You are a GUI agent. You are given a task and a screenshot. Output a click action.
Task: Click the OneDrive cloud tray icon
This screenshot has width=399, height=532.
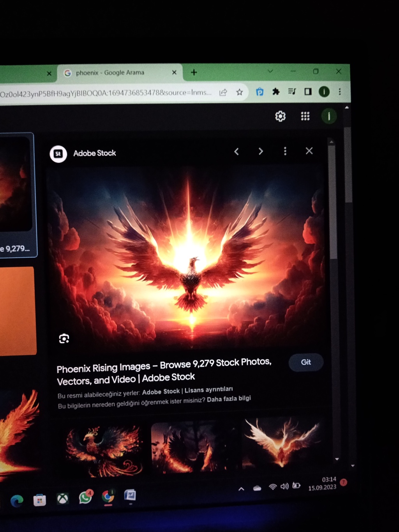pyautogui.click(x=257, y=488)
